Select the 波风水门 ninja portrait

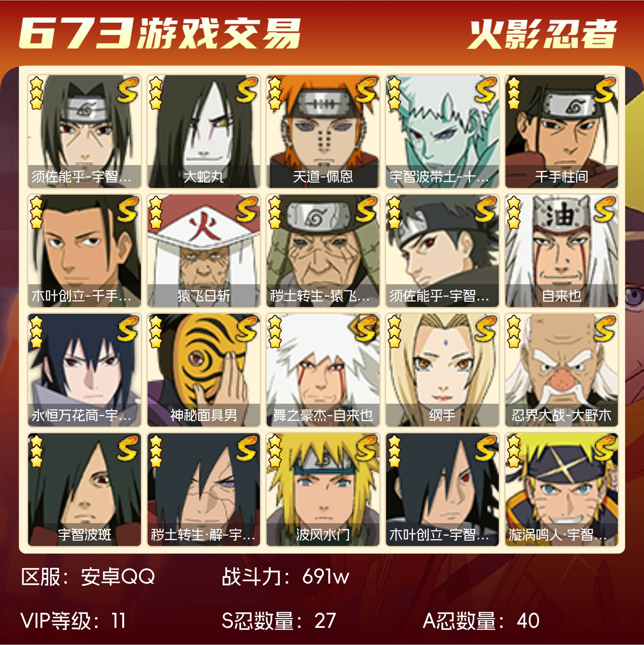[323, 490]
